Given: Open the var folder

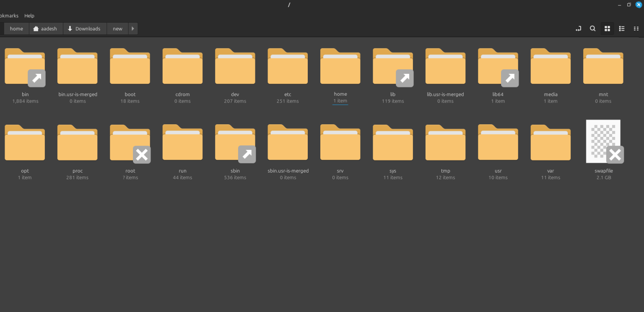Looking at the screenshot, I should [x=550, y=143].
